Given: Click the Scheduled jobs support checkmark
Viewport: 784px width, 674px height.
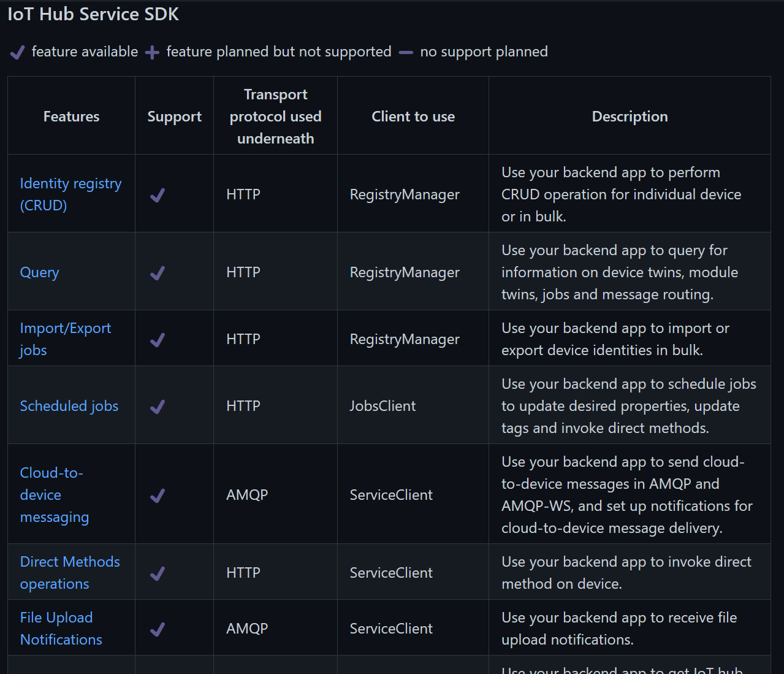Looking at the screenshot, I should (x=158, y=407).
